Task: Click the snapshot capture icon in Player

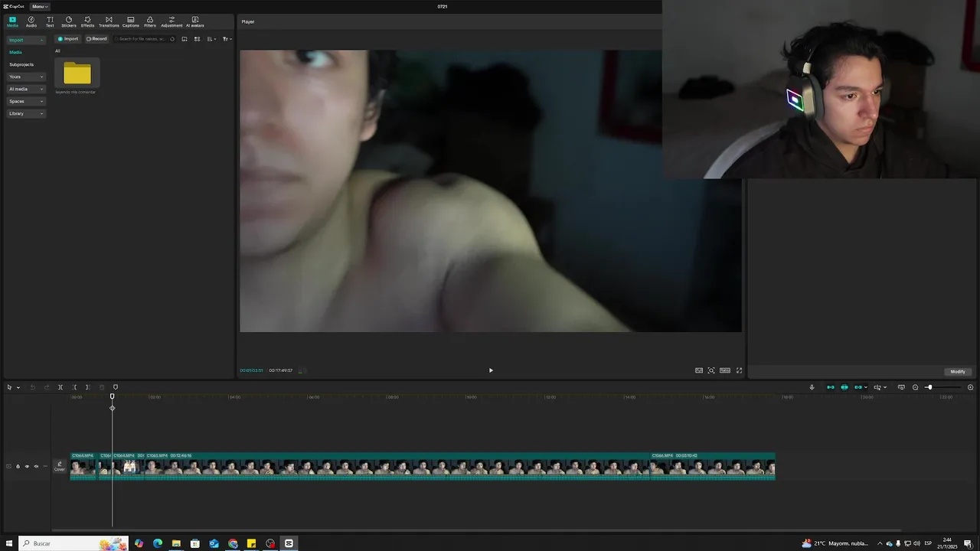Action: 711,370
